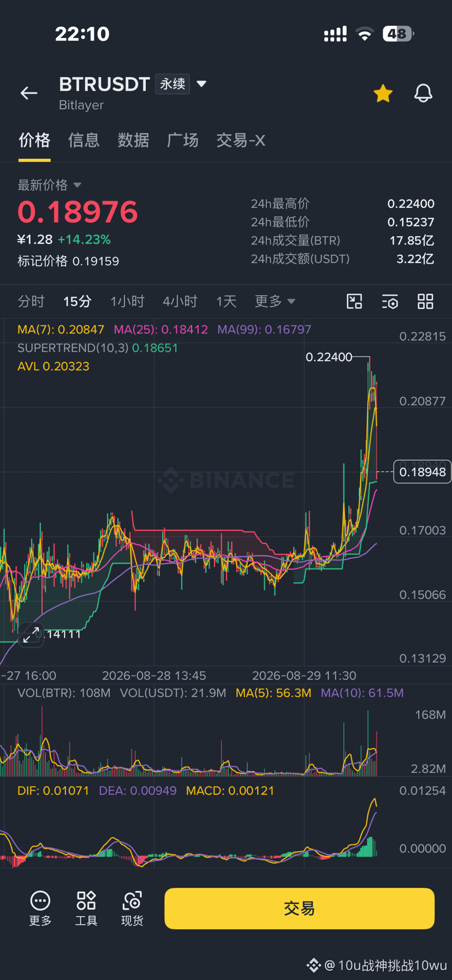
Task: Tap the battery indicator in status bar
Action: (398, 34)
